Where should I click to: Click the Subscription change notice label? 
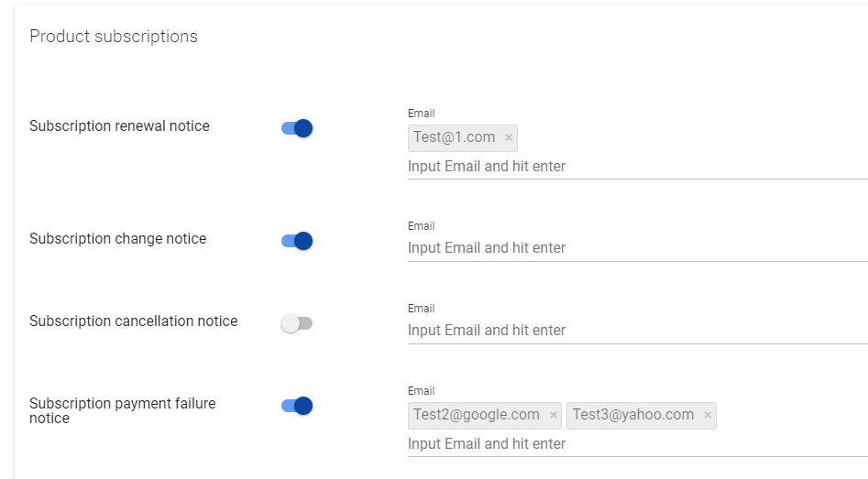[x=118, y=239]
